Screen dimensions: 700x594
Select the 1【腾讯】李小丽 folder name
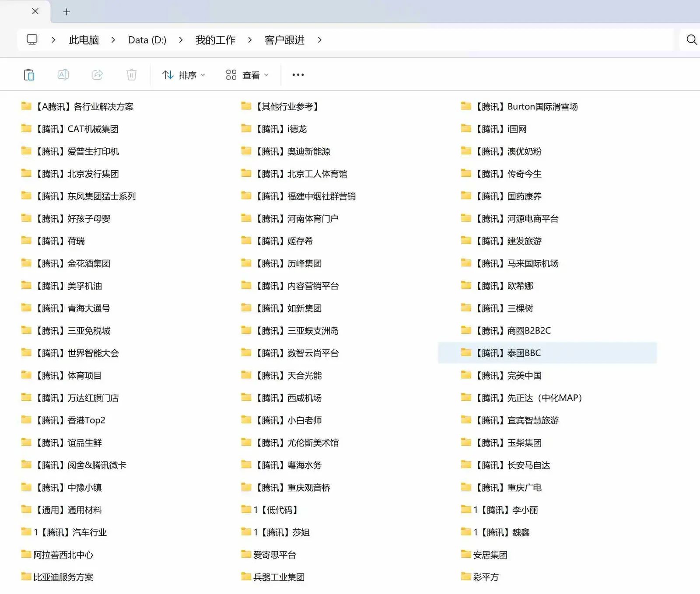point(506,510)
